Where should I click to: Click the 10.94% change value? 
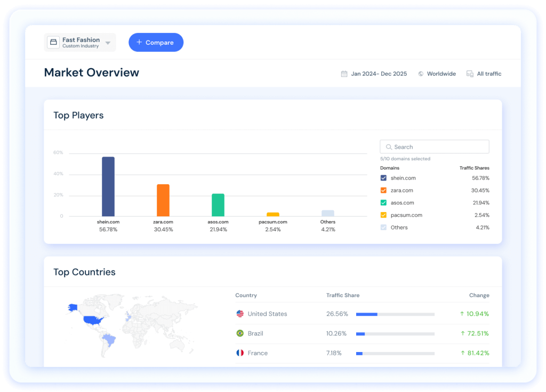pos(474,314)
